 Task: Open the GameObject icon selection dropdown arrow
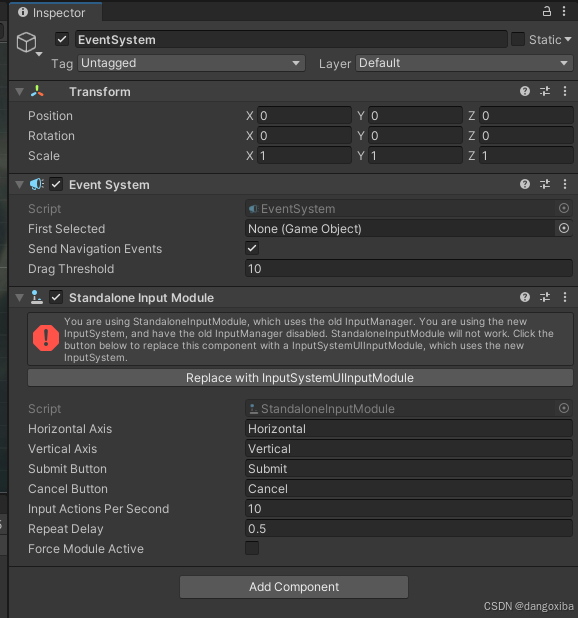tap(39, 54)
